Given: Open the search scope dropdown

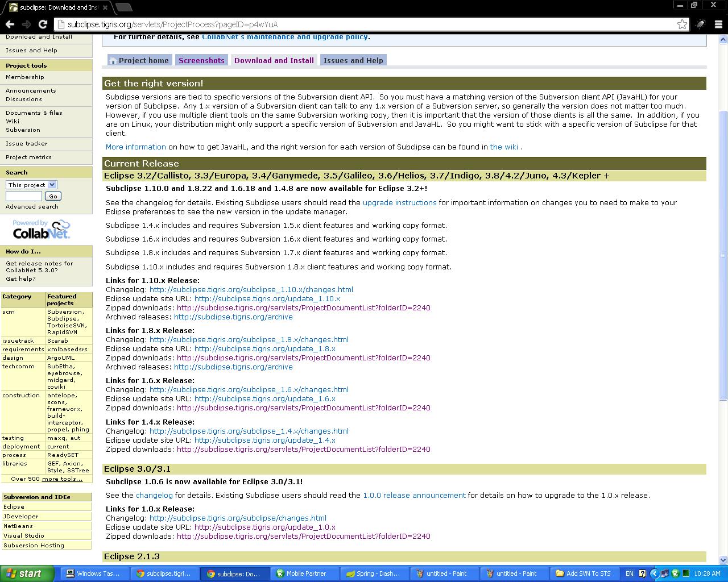Looking at the screenshot, I should coord(31,185).
